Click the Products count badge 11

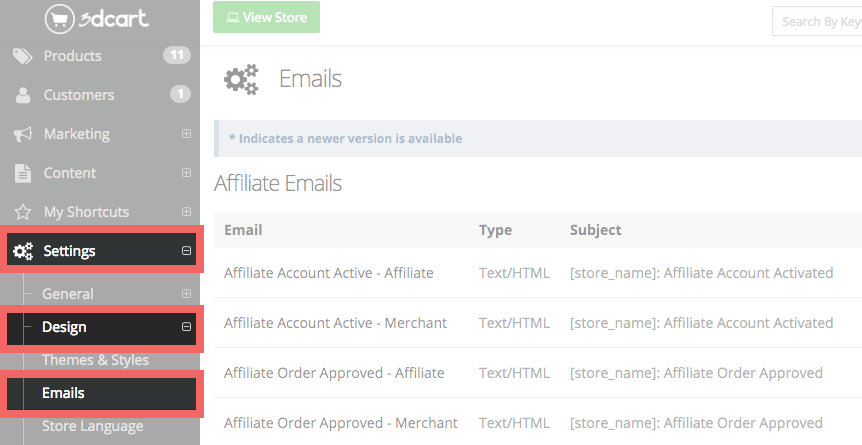(x=176, y=55)
